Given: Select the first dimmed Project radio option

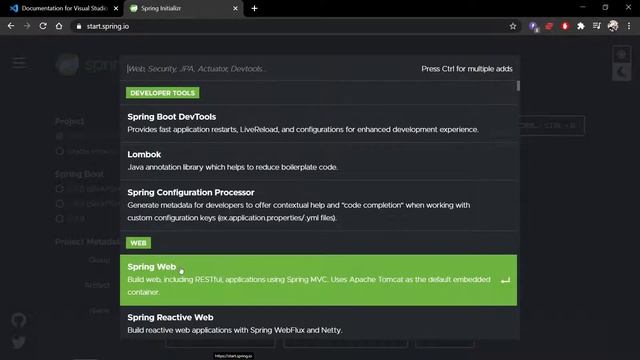Looking at the screenshot, I should (60, 136).
